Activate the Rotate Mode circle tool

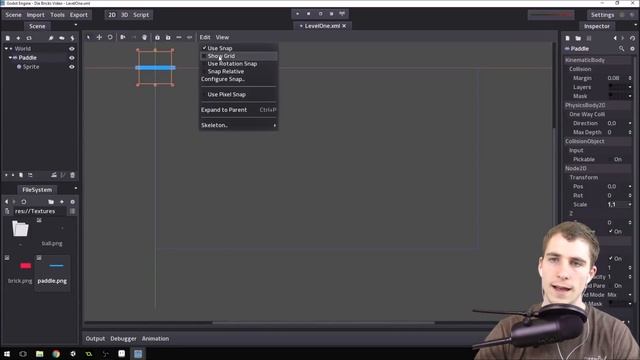110,37
